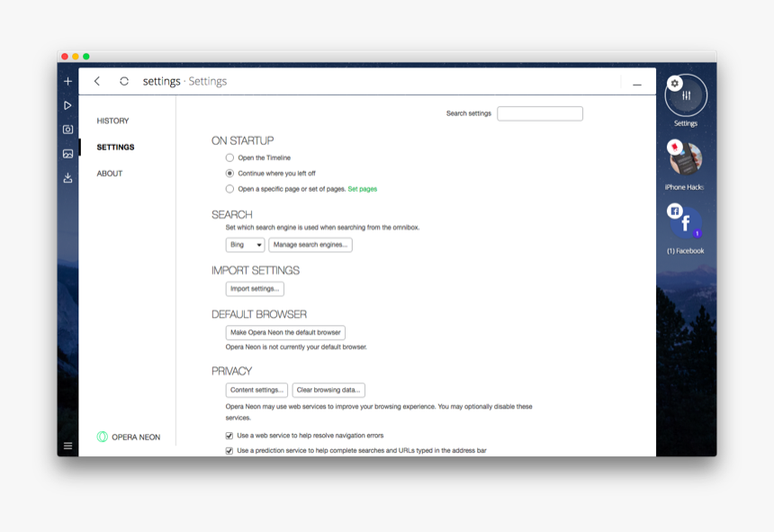The width and height of the screenshot is (774, 532).
Task: Click the macOS green zoom window button
Action: (86, 56)
